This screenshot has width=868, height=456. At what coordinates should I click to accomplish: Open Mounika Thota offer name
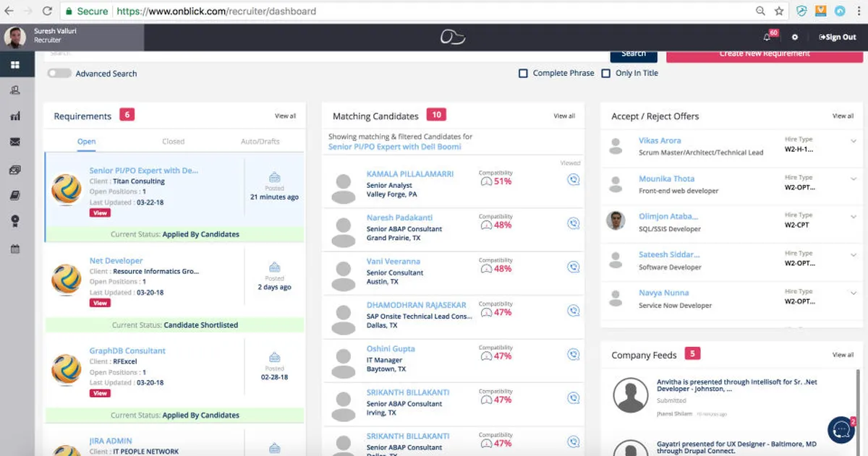pyautogui.click(x=666, y=179)
